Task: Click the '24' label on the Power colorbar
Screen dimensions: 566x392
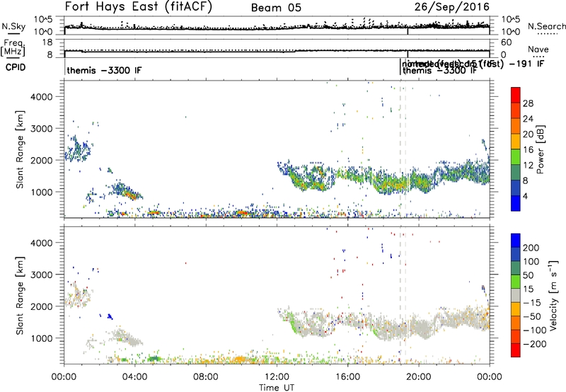Action: [528, 119]
